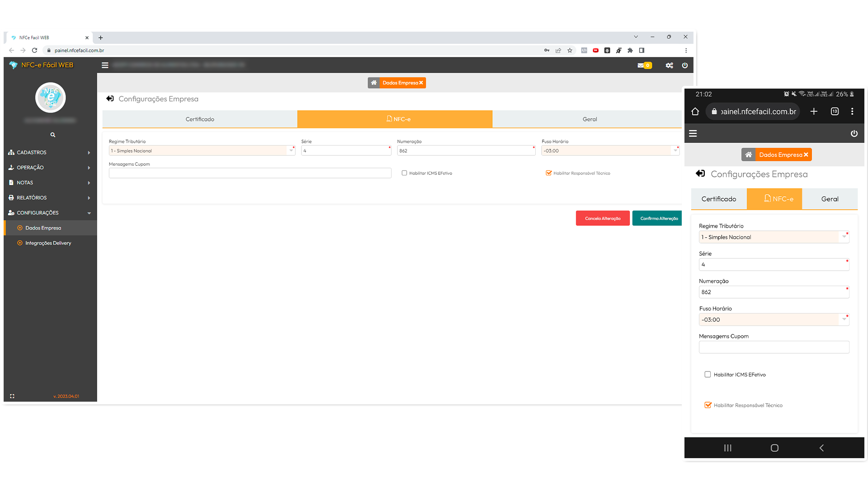868x488 pixels.
Task: Open Integrações Delivery in the sidebar
Action: coord(50,243)
